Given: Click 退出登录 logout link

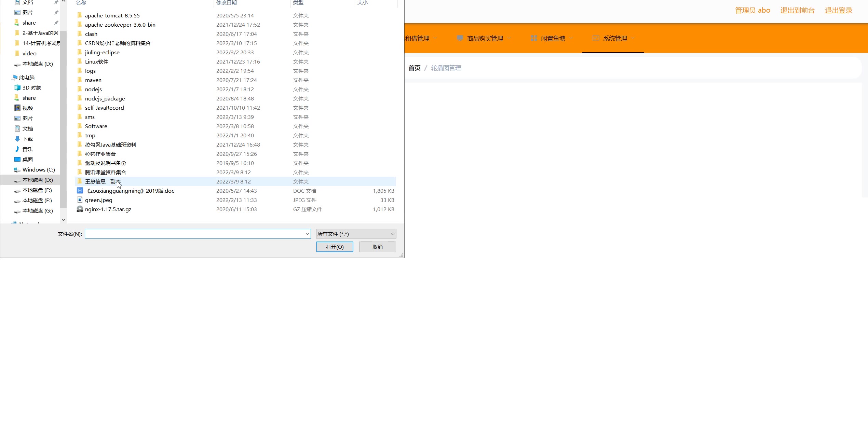Looking at the screenshot, I should coord(838,10).
